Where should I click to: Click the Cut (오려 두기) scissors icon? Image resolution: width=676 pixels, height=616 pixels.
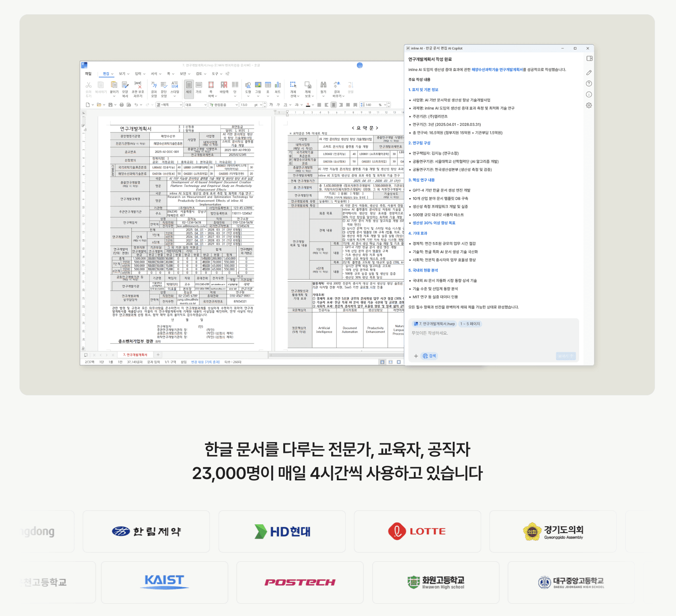click(x=89, y=85)
